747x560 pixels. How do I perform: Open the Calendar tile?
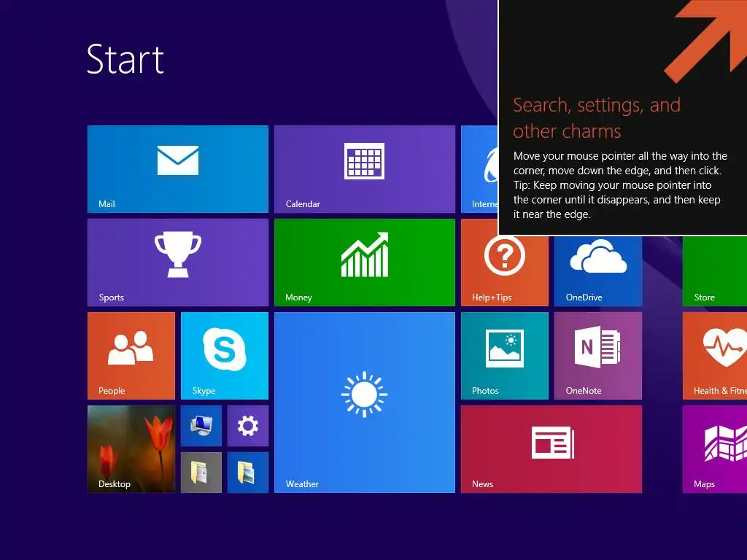(365, 169)
